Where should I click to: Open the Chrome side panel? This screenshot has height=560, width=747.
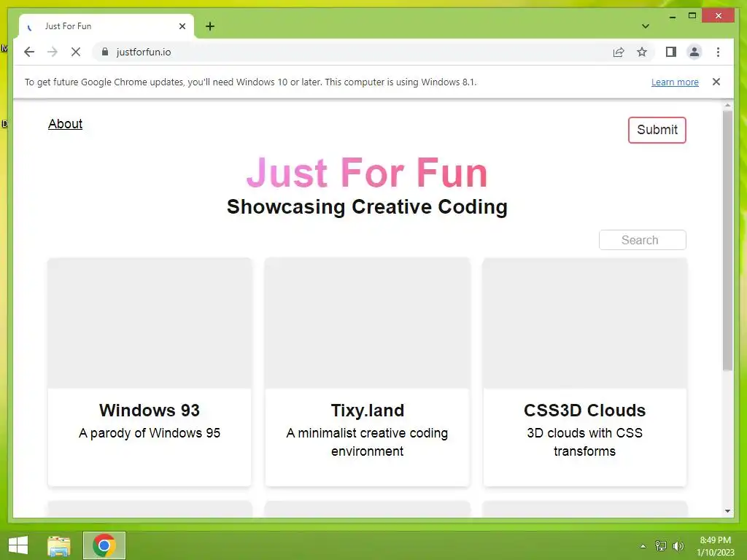coord(671,52)
